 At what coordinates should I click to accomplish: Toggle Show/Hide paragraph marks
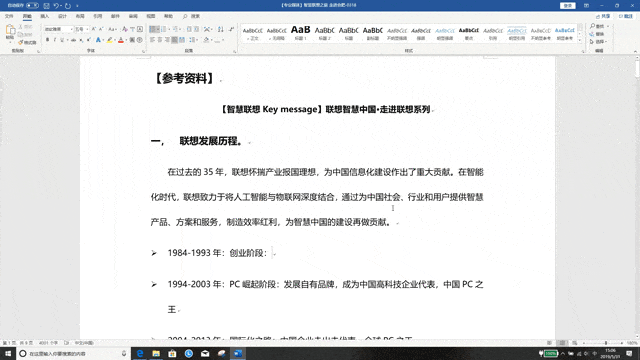pos(231,29)
